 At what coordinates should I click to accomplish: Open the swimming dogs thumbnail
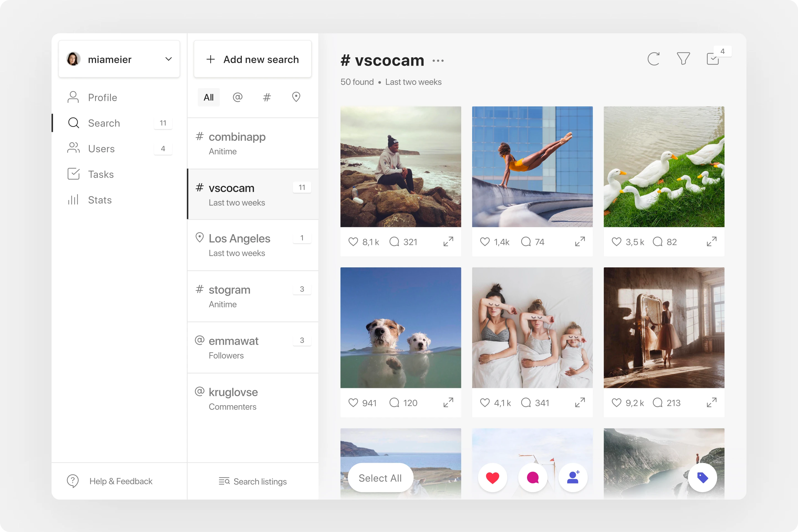coord(401,328)
